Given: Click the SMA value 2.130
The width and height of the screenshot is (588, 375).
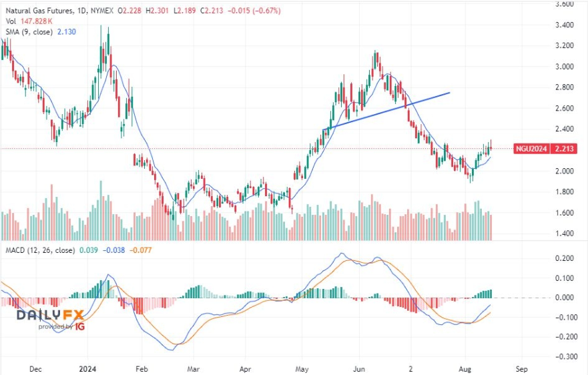Looking at the screenshot, I should 67,32.
